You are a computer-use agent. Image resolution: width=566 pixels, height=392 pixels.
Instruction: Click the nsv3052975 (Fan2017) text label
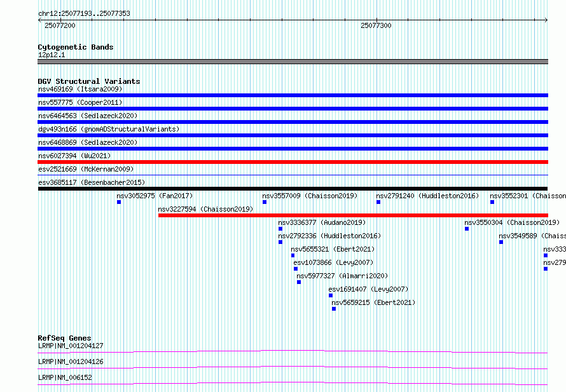(155, 196)
